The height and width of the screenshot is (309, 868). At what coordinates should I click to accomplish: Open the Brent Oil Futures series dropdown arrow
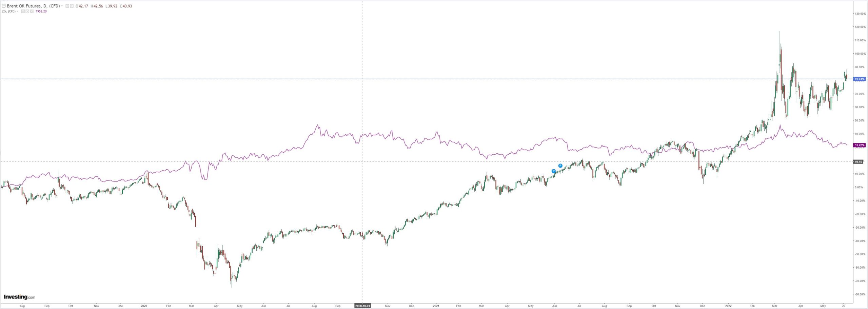(62, 6)
